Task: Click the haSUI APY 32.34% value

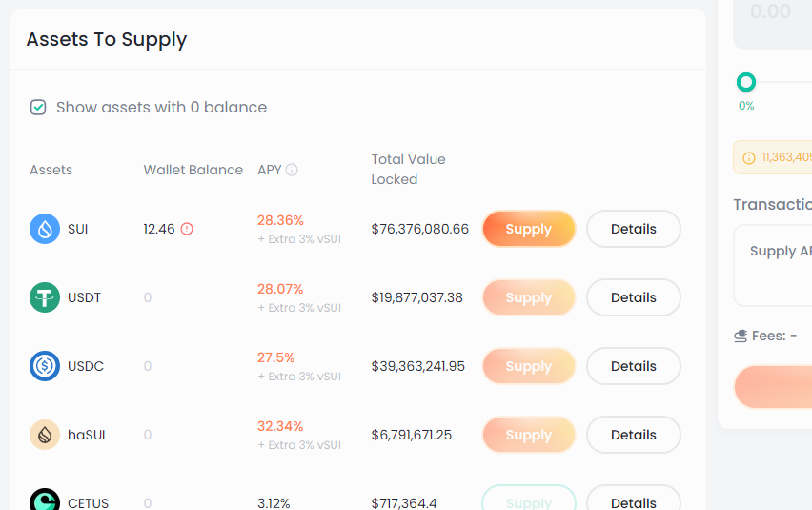Action: click(x=280, y=426)
